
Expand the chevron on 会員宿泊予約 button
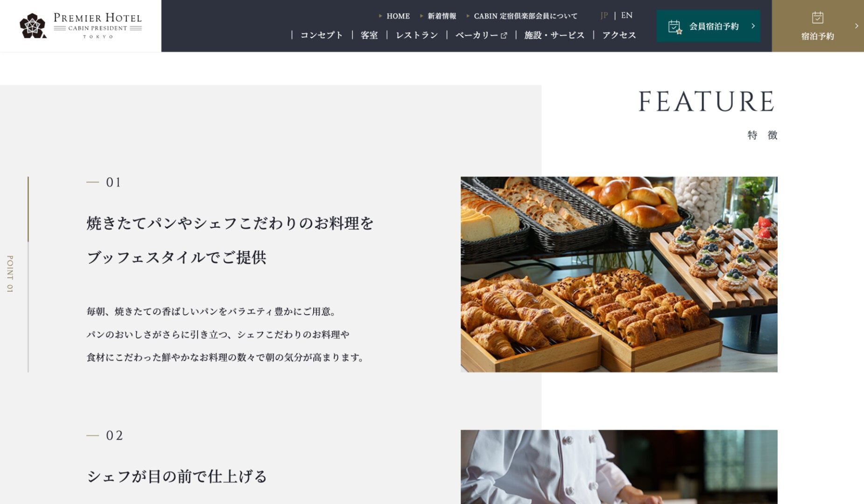pos(753,26)
